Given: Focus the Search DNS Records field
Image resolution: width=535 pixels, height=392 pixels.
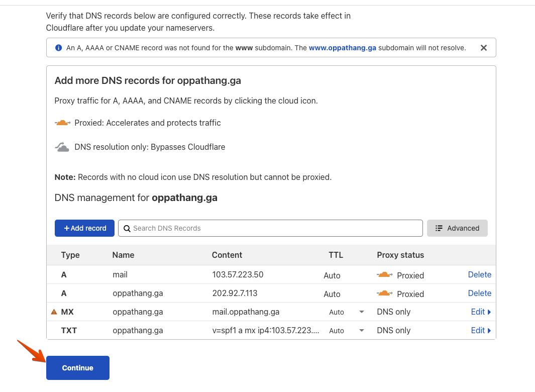Looking at the screenshot, I should 270,228.
